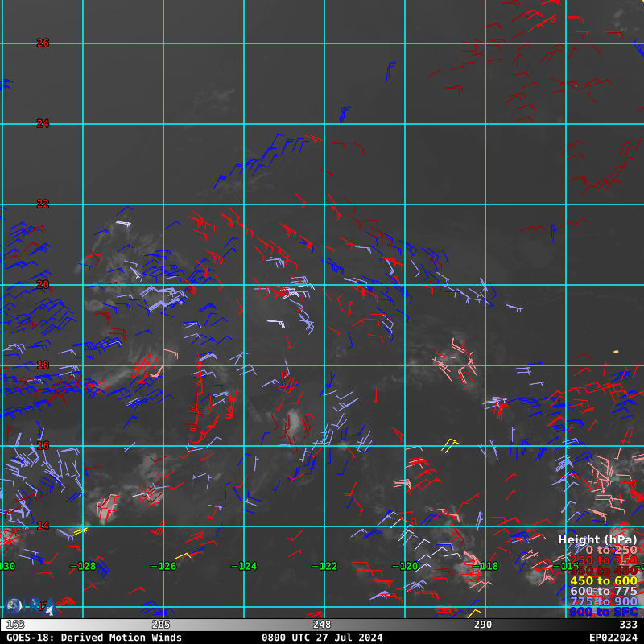
Task: Click the 205 value on the grayscale colorbar
Action: [161, 625]
